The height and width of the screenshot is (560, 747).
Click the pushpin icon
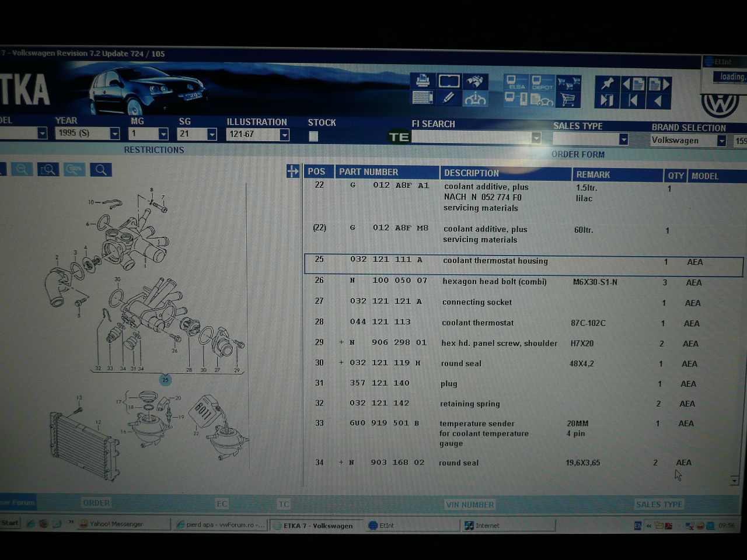point(607,84)
